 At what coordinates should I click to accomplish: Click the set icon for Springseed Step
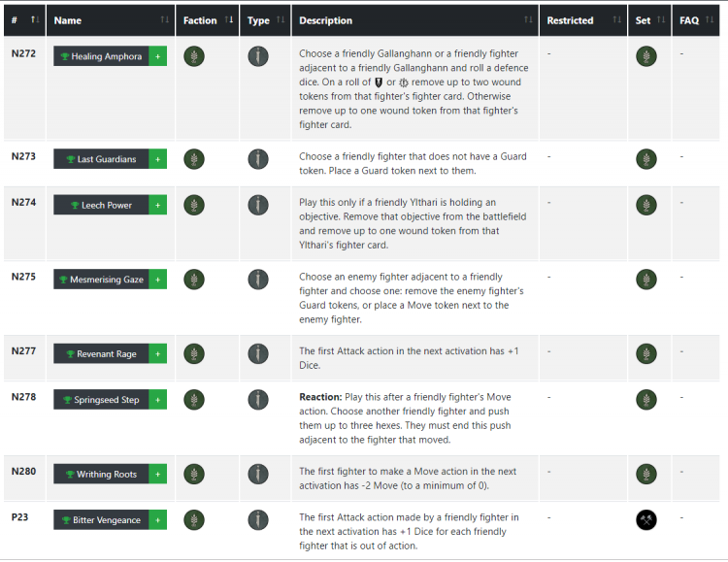tap(645, 400)
